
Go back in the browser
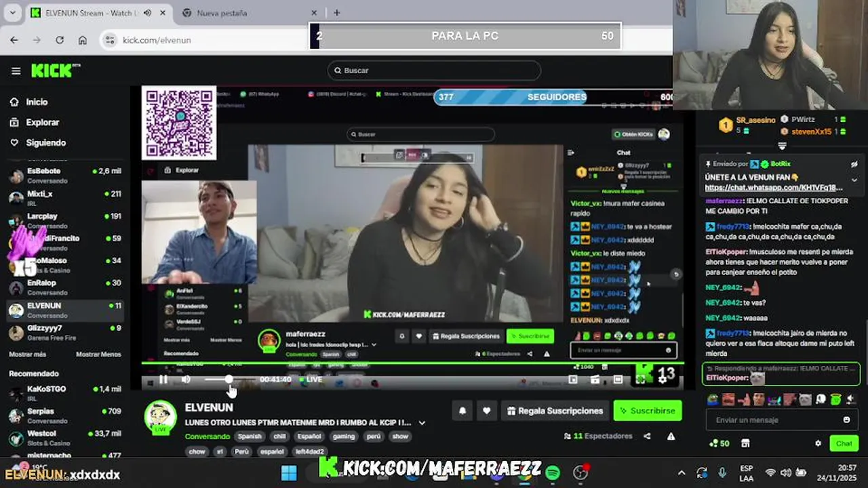14,40
